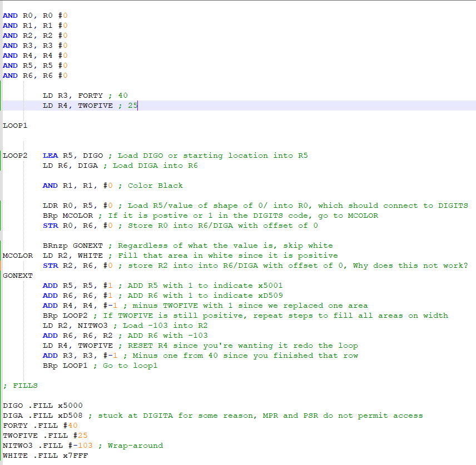Click the GONEXT label
Screen dimensions: 476x465
pyautogui.click(x=17, y=275)
